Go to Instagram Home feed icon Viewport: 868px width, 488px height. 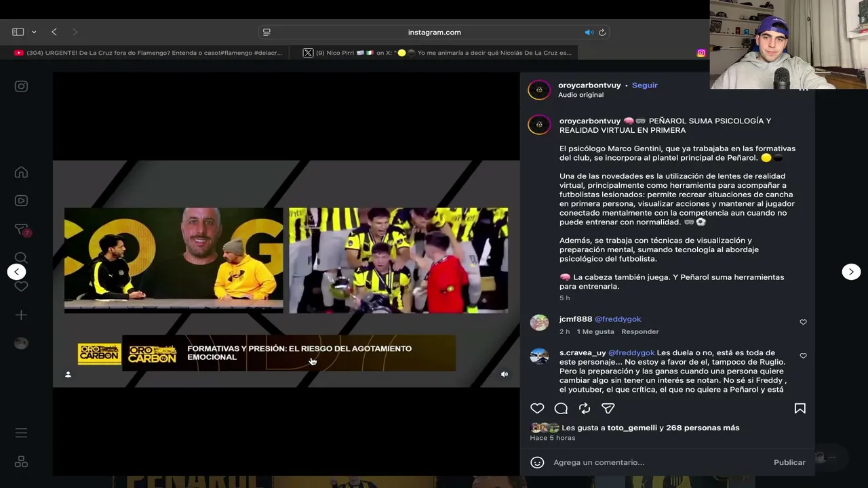tap(21, 172)
